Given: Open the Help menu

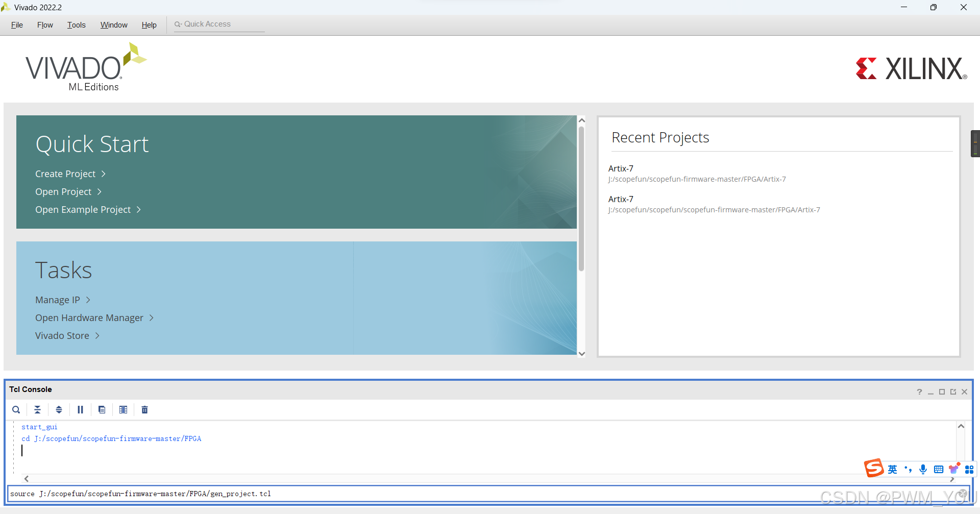Looking at the screenshot, I should click(x=149, y=25).
